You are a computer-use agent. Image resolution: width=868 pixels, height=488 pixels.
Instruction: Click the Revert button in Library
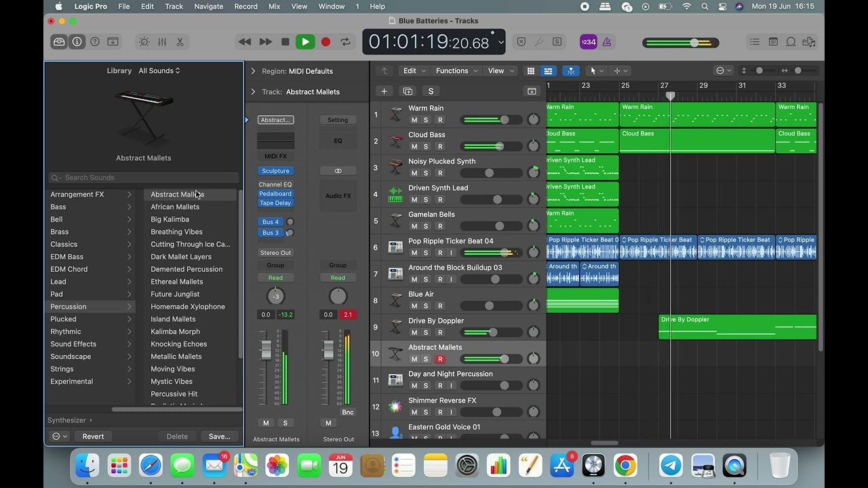pos(93,436)
